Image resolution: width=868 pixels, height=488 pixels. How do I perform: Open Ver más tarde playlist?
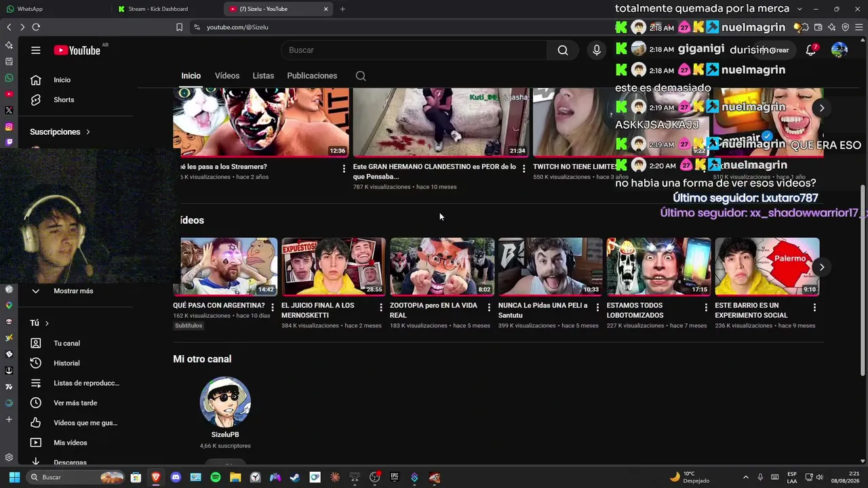click(x=75, y=403)
